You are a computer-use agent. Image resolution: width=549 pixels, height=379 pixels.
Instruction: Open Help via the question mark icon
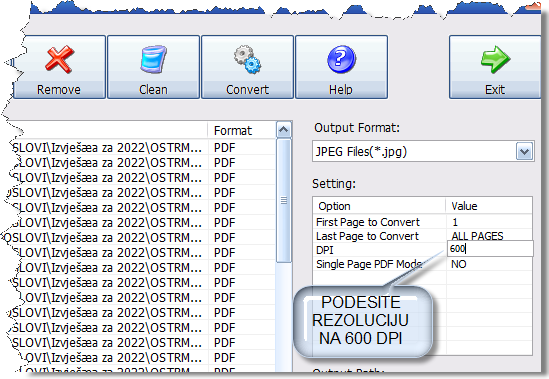pyautogui.click(x=341, y=59)
